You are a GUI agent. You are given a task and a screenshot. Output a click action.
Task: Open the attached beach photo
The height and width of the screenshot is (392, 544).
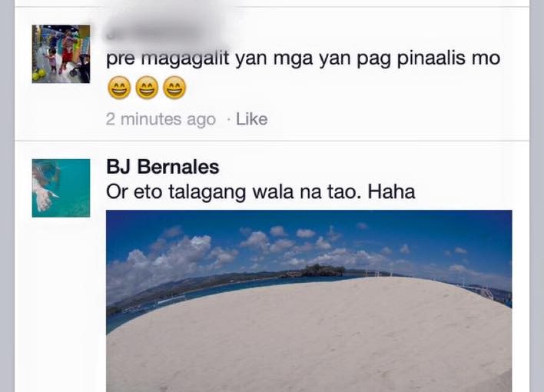[309, 301]
